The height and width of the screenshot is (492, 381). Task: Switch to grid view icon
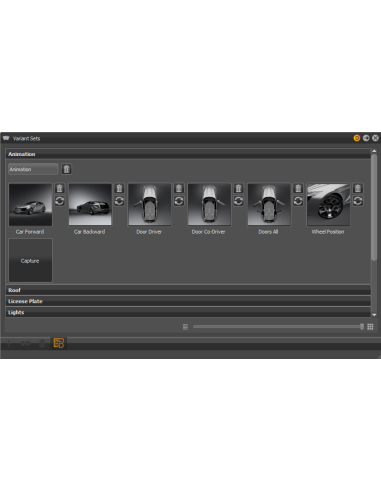[x=370, y=327]
